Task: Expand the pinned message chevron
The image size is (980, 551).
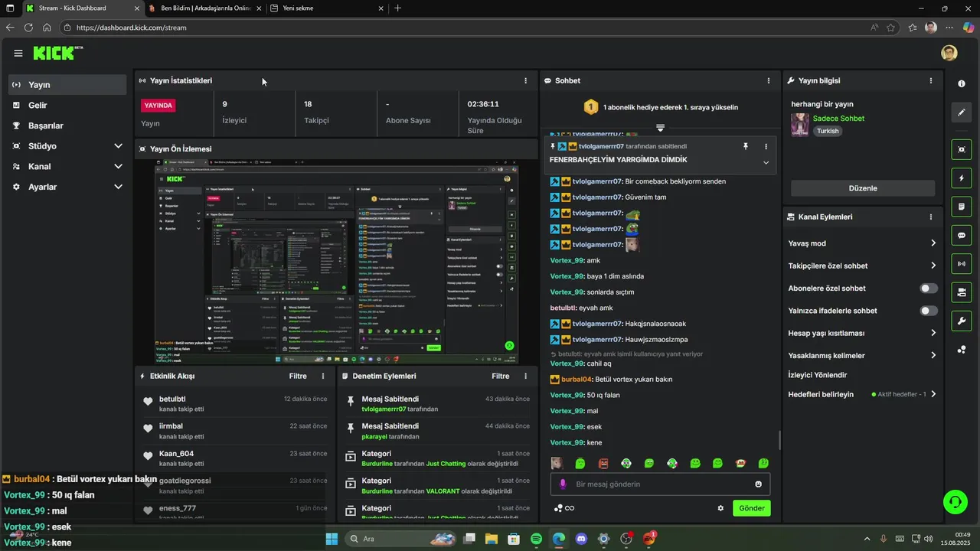Action: pos(766,162)
